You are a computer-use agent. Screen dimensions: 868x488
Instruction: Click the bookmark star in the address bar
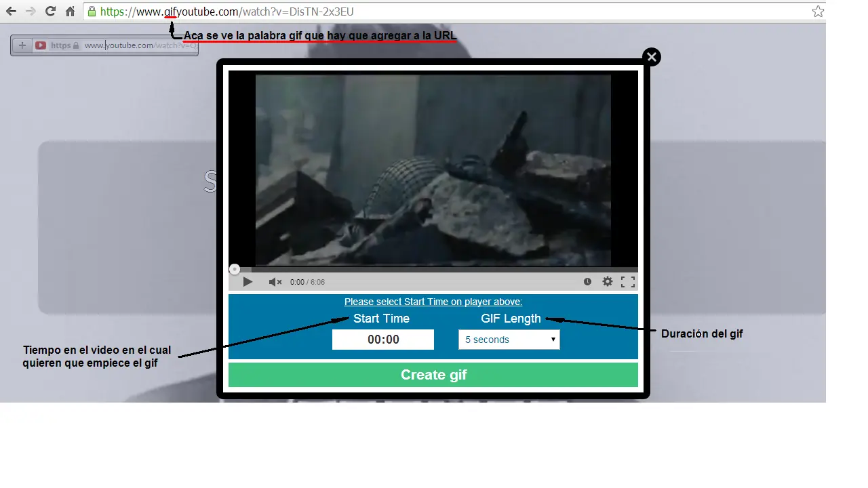tap(818, 11)
